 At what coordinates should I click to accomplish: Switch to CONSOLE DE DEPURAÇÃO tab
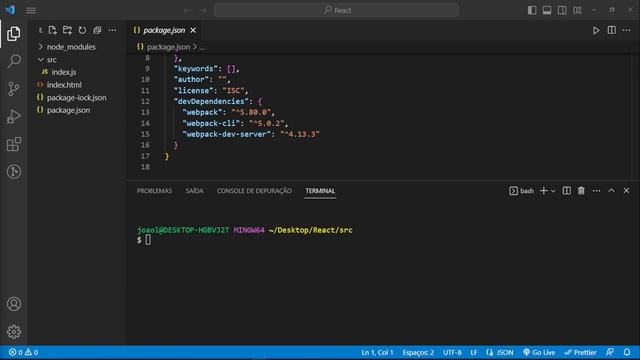click(x=254, y=191)
